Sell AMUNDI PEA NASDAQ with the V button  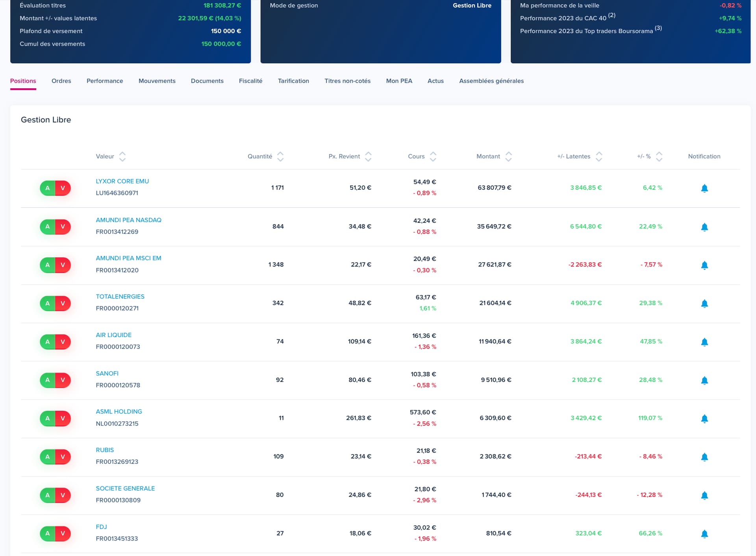[x=63, y=226]
